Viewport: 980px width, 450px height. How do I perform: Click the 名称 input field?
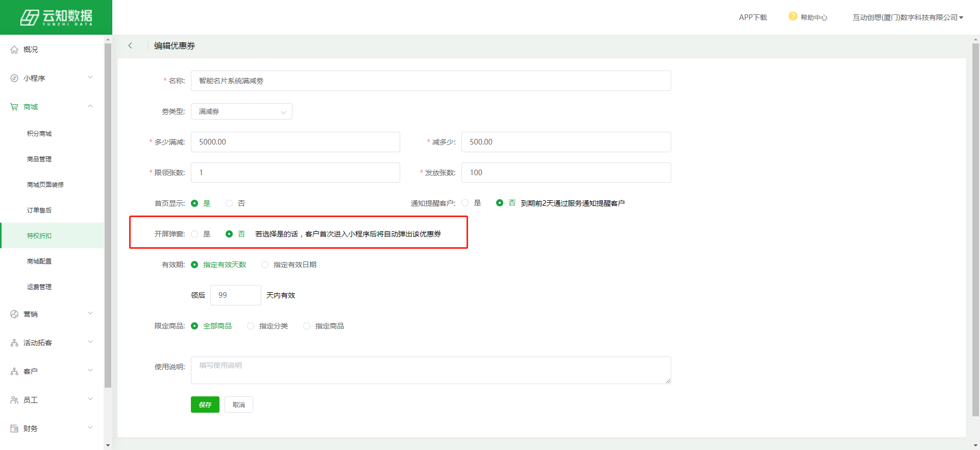(x=431, y=81)
